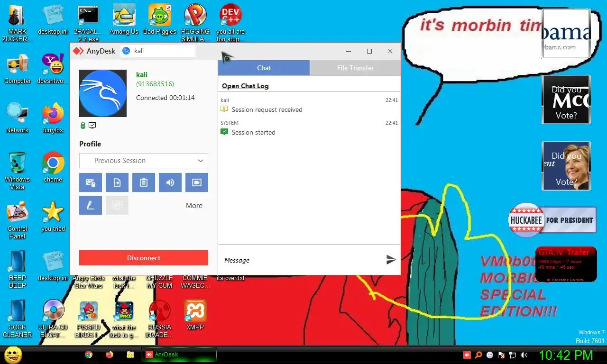Select the ULTRA CD BLOAT disc icon

coord(53,319)
